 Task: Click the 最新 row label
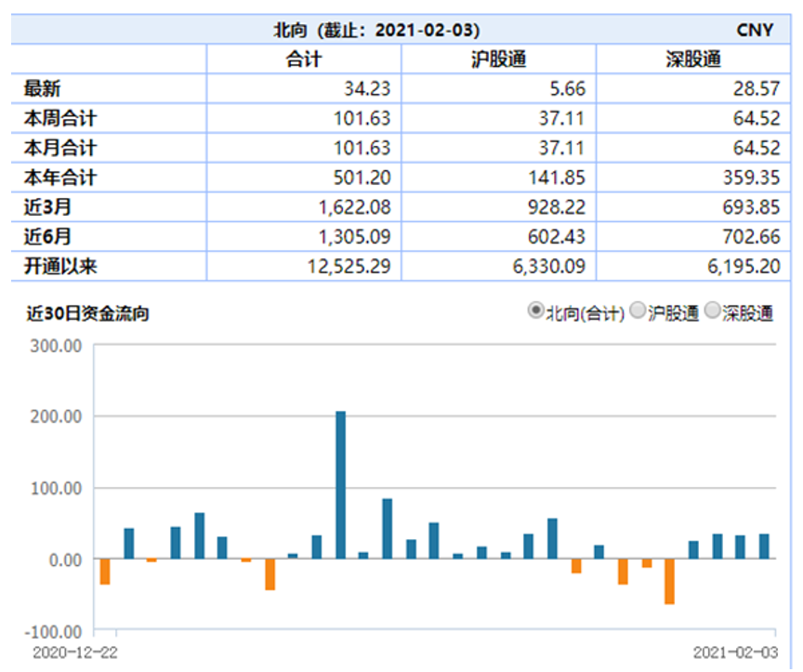(42, 89)
